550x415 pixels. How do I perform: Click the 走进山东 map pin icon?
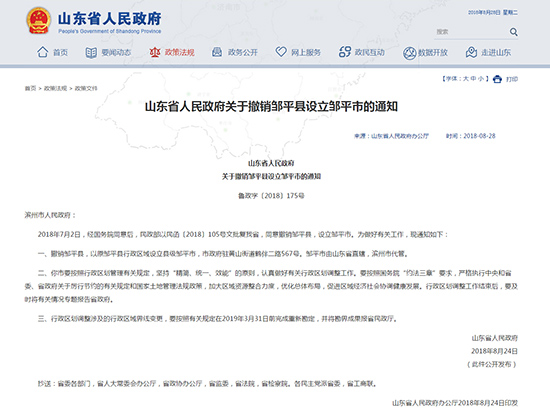click(x=471, y=52)
